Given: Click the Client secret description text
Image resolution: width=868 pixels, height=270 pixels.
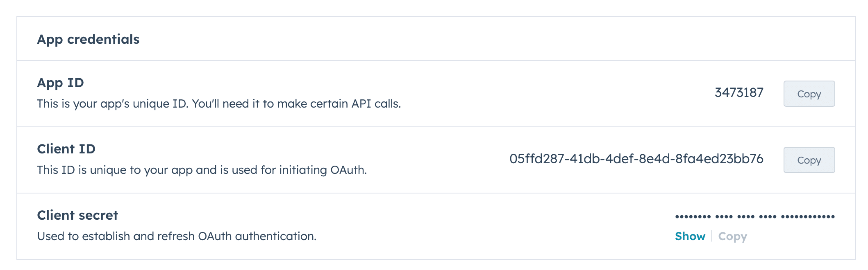Looking at the screenshot, I should point(176,235).
